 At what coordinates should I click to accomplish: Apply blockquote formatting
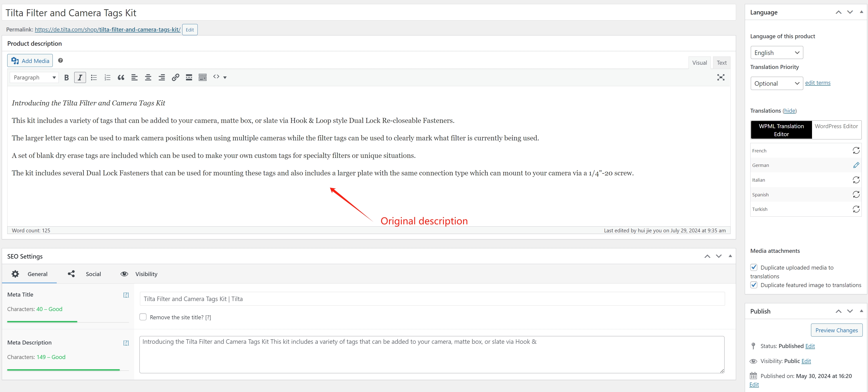121,77
